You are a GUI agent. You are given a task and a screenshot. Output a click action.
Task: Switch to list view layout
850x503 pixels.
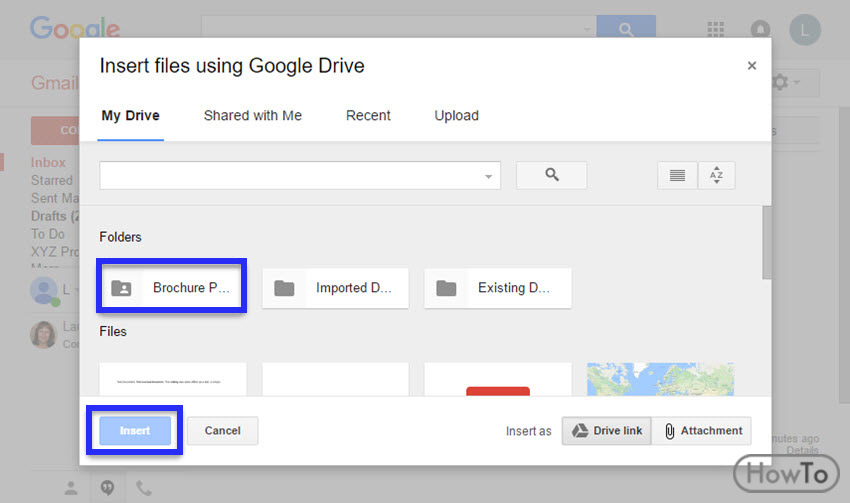(677, 176)
